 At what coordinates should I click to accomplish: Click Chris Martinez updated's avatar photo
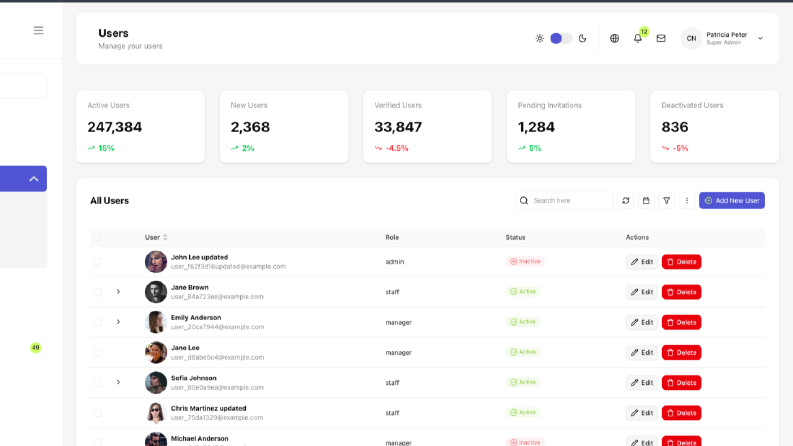(156, 413)
